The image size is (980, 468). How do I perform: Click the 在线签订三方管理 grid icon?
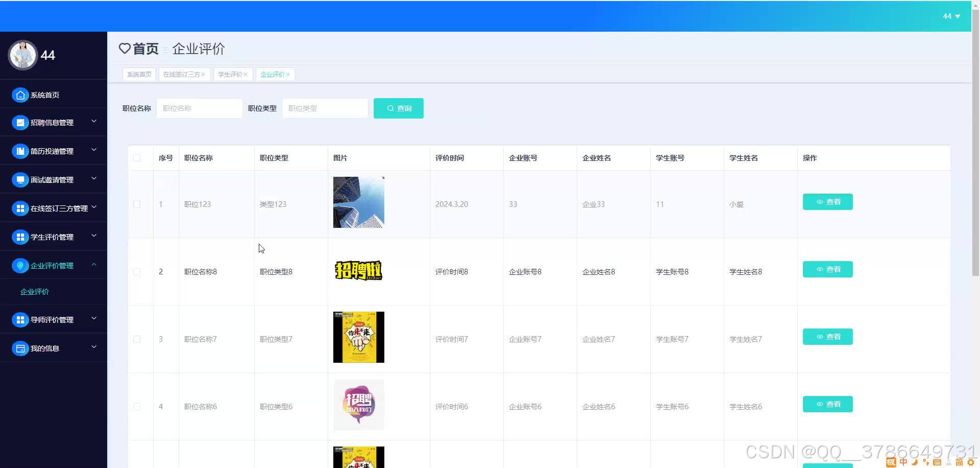[20, 208]
